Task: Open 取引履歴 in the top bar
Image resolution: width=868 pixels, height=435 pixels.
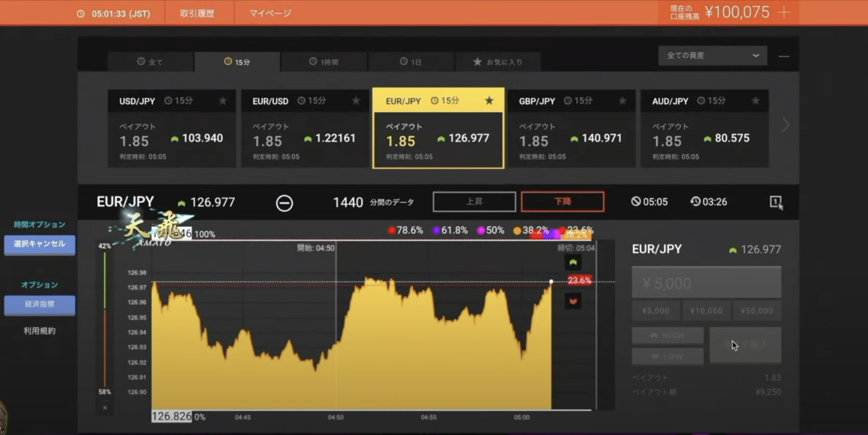Action: coord(197,13)
